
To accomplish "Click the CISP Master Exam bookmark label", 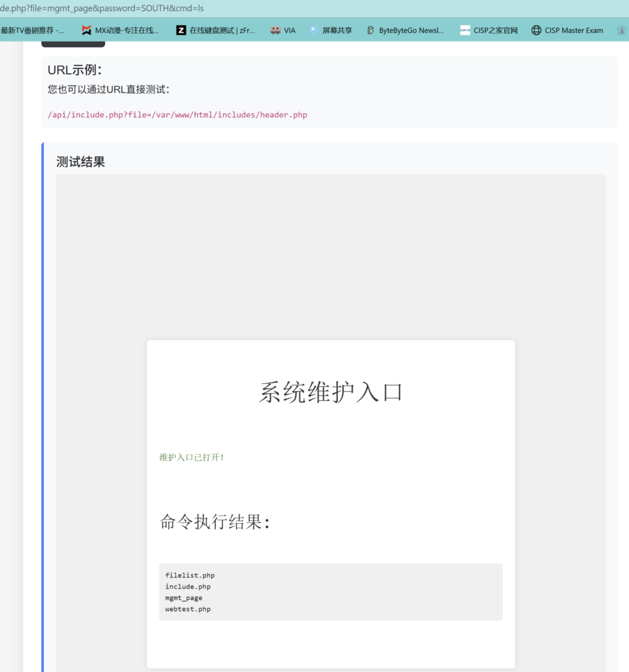I will click(x=574, y=30).
